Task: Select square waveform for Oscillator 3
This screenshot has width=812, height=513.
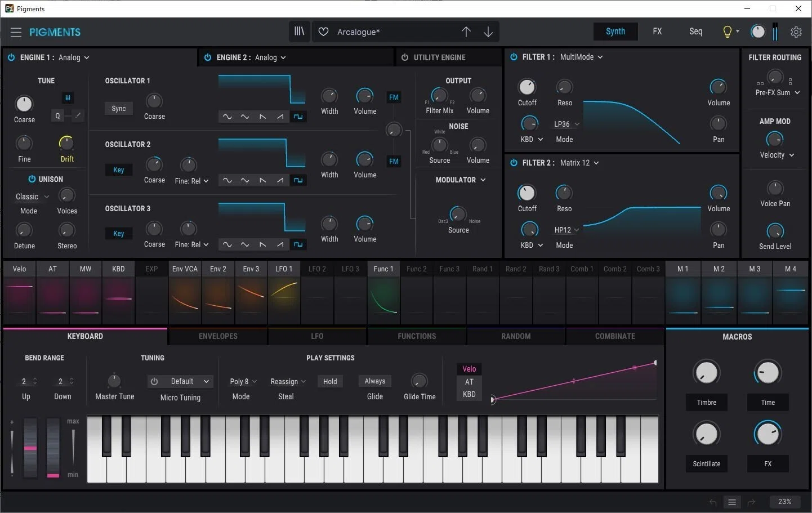Action: click(298, 244)
